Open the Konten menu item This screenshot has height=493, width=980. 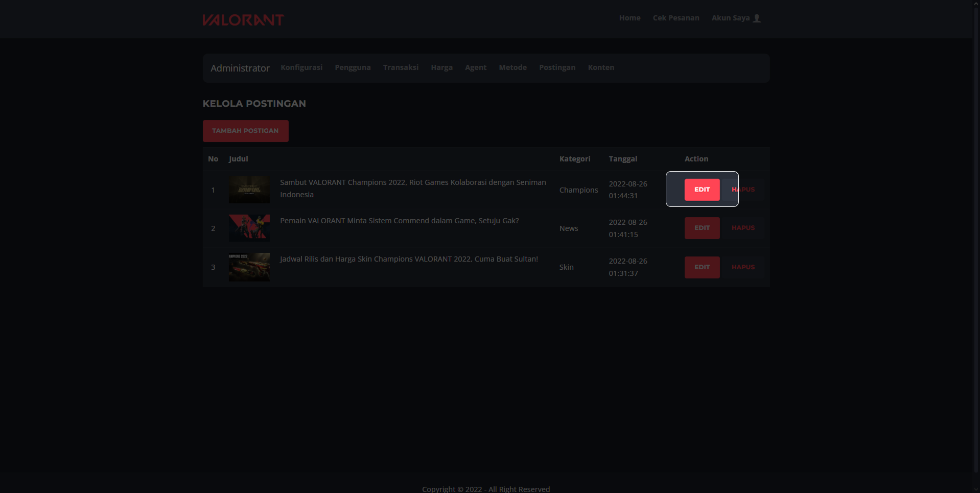[x=601, y=67]
